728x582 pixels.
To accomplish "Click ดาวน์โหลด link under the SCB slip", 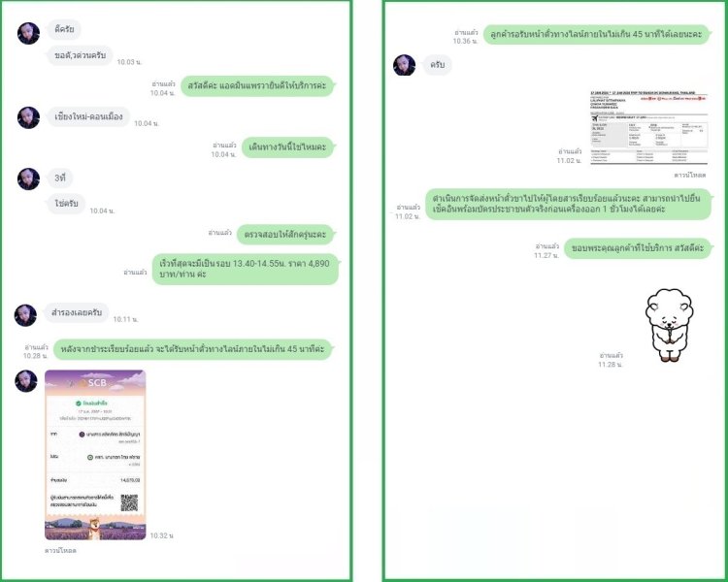I will [x=60, y=550].
